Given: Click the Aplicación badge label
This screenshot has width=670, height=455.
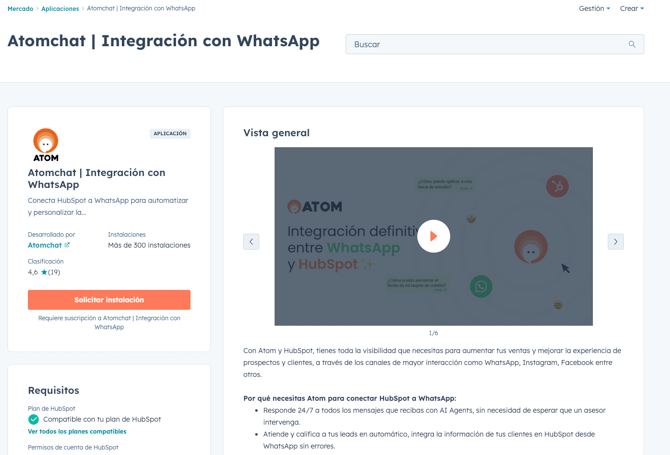Looking at the screenshot, I should pos(170,134).
